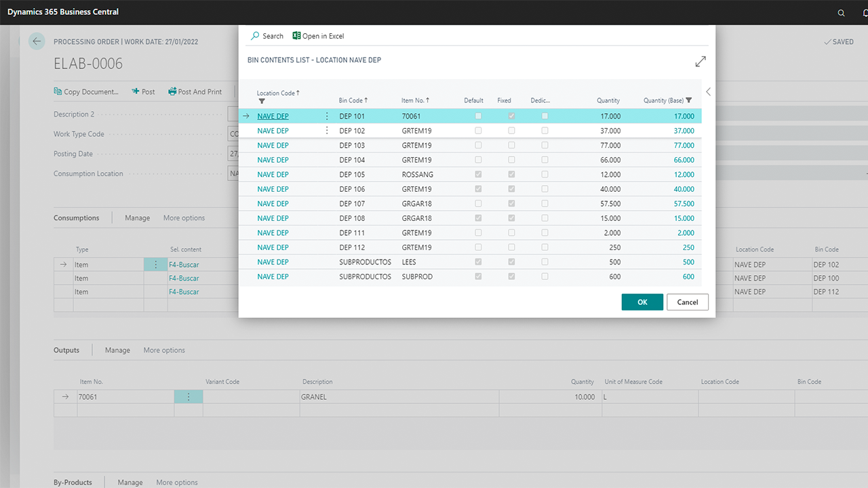Open Manage menu in the Outputs section

point(117,350)
